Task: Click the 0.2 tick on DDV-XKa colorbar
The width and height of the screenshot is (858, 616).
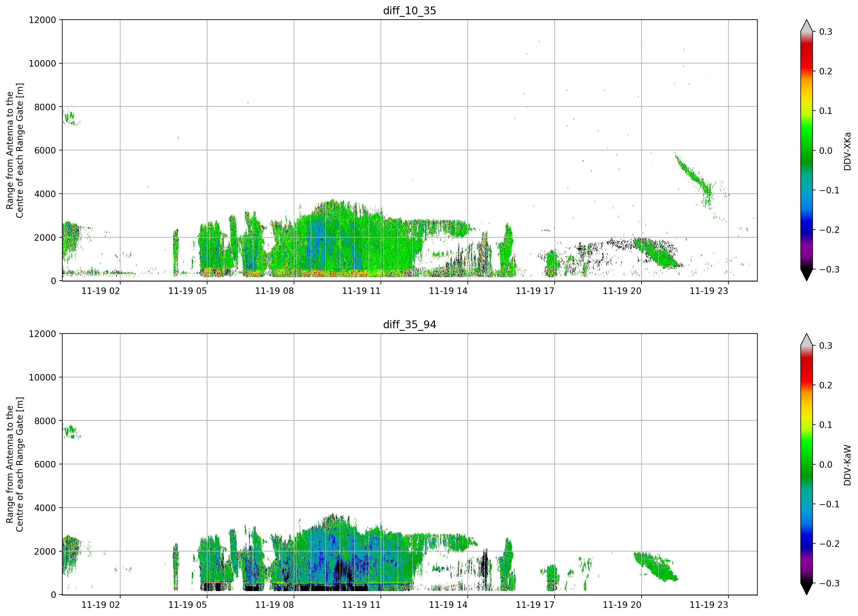Action: pyautogui.click(x=826, y=71)
